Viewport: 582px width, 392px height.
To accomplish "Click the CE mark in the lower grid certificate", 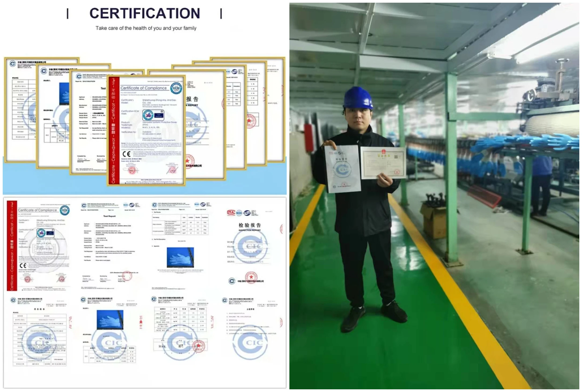I will click(23, 266).
